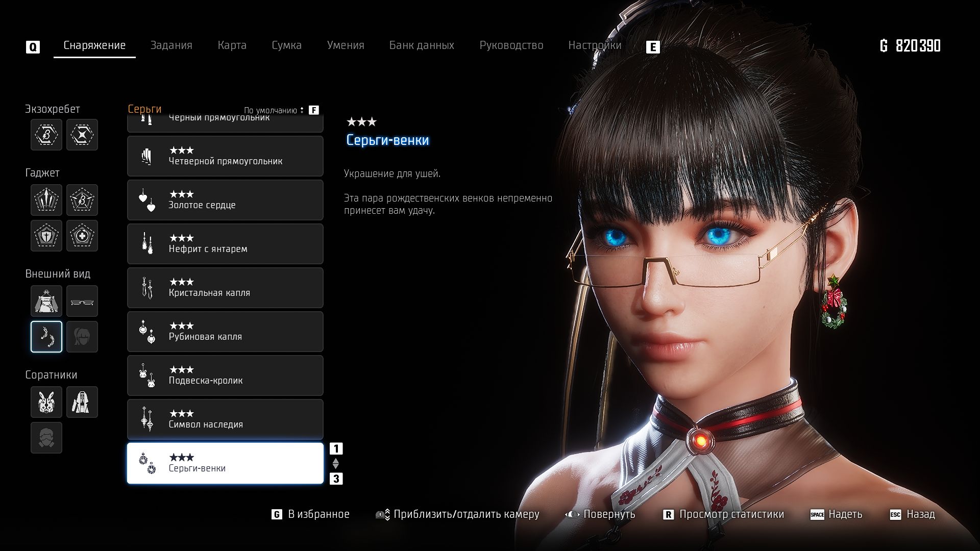Go to the Настройки tab
This screenshot has height=551, width=980.
click(x=595, y=45)
